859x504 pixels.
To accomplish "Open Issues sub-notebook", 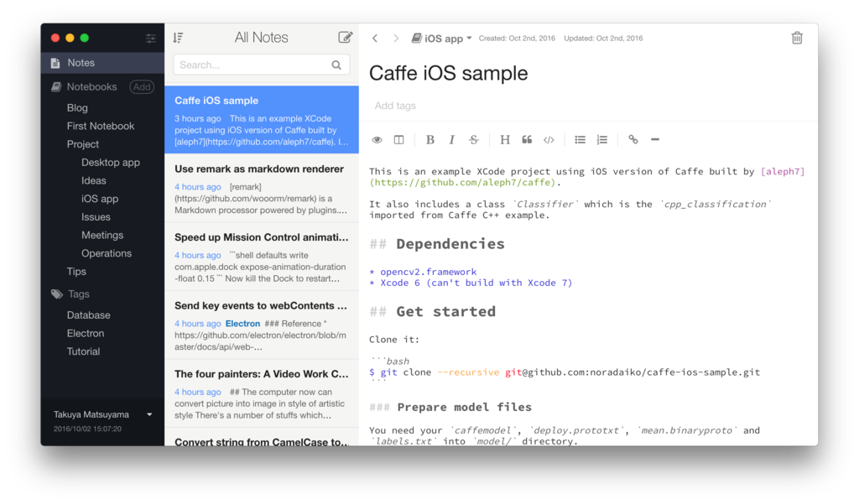I will 96,217.
